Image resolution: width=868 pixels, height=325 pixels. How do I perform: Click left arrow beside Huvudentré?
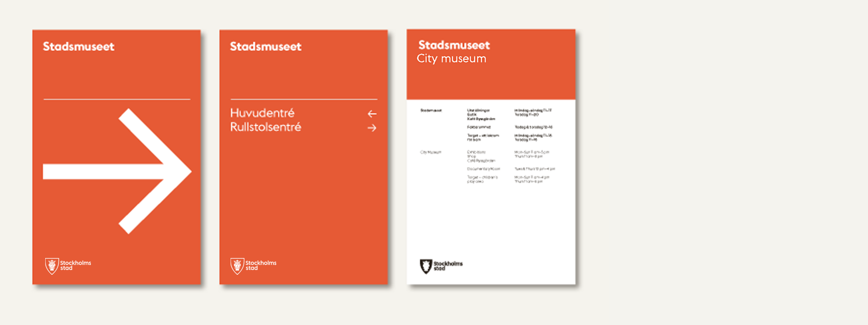[x=372, y=114]
